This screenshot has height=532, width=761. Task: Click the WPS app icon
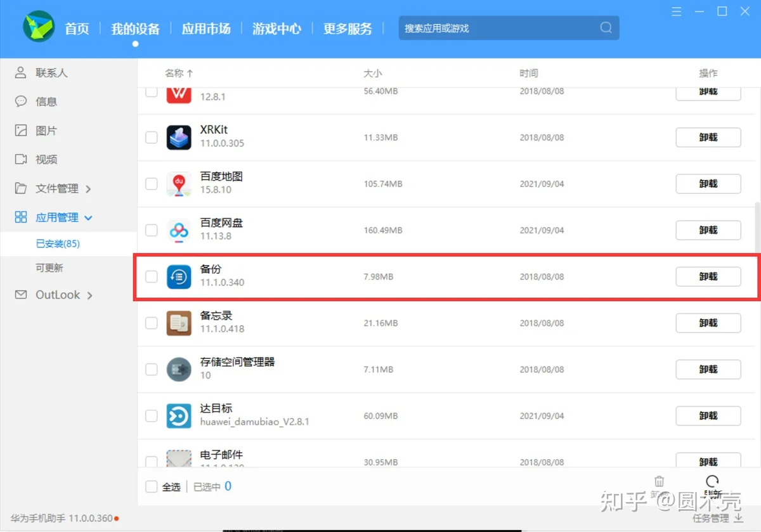[179, 96]
